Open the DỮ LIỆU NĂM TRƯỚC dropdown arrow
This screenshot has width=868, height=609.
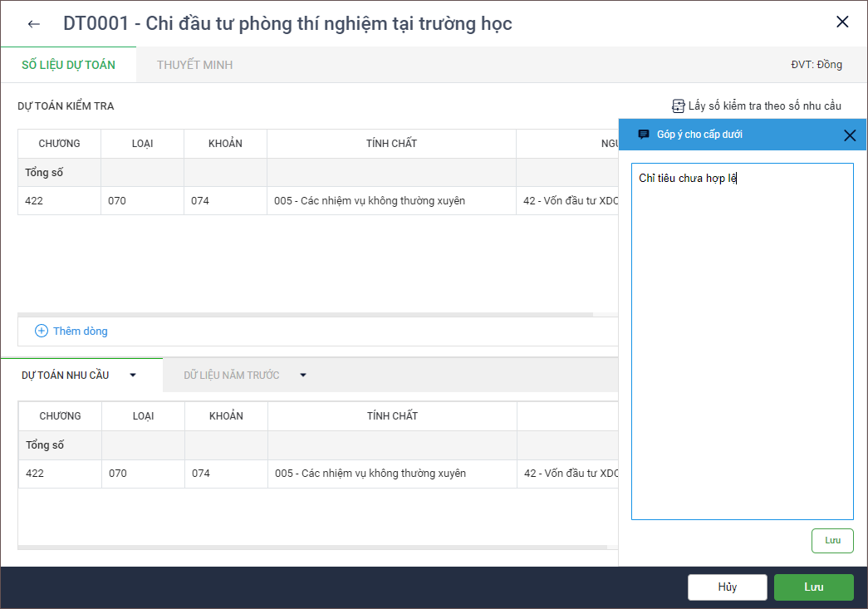[303, 376]
